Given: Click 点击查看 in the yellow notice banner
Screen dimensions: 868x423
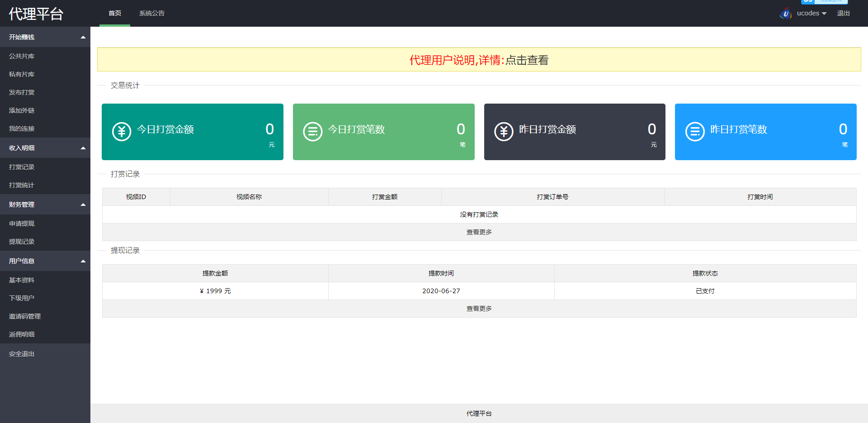Looking at the screenshot, I should (527, 60).
